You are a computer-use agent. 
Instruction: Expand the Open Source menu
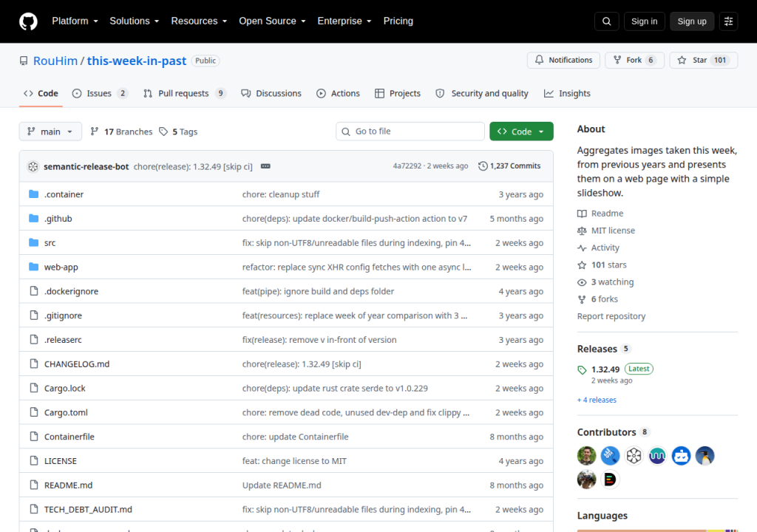272,21
